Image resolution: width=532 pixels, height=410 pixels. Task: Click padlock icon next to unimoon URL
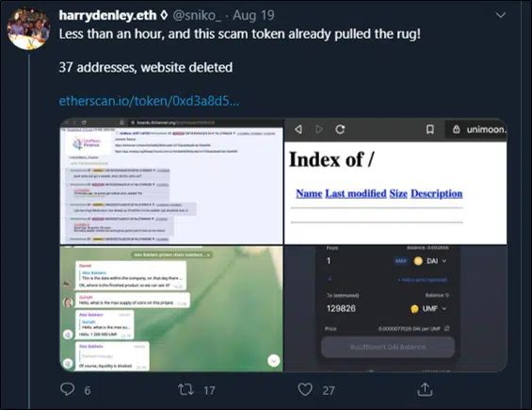[x=457, y=129]
